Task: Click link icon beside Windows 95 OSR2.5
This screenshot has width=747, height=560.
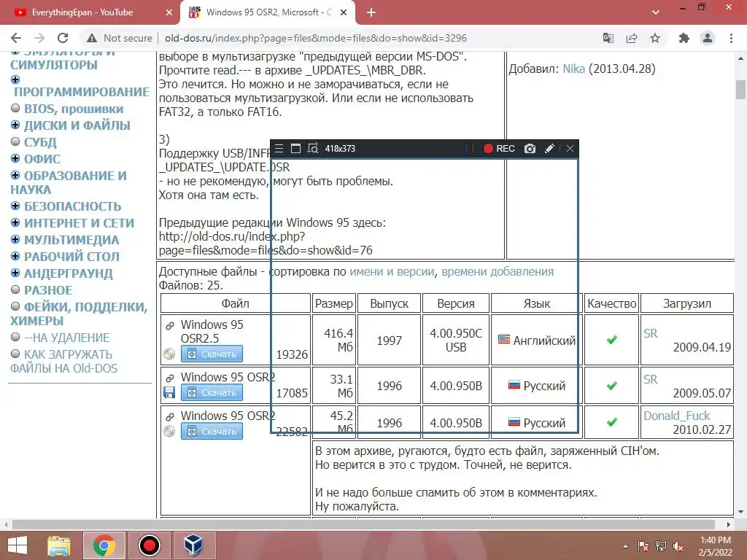Action: (169, 326)
